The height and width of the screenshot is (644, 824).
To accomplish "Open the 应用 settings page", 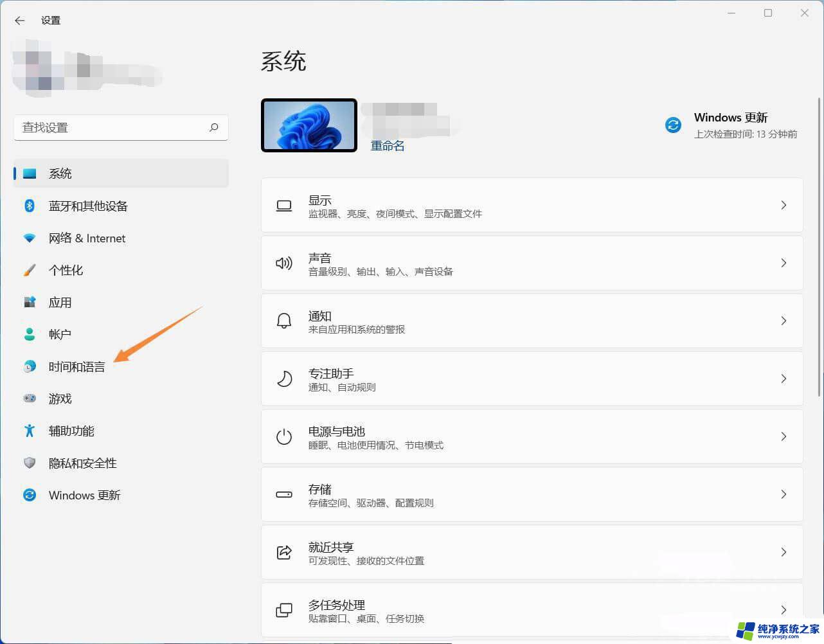I will (121, 302).
